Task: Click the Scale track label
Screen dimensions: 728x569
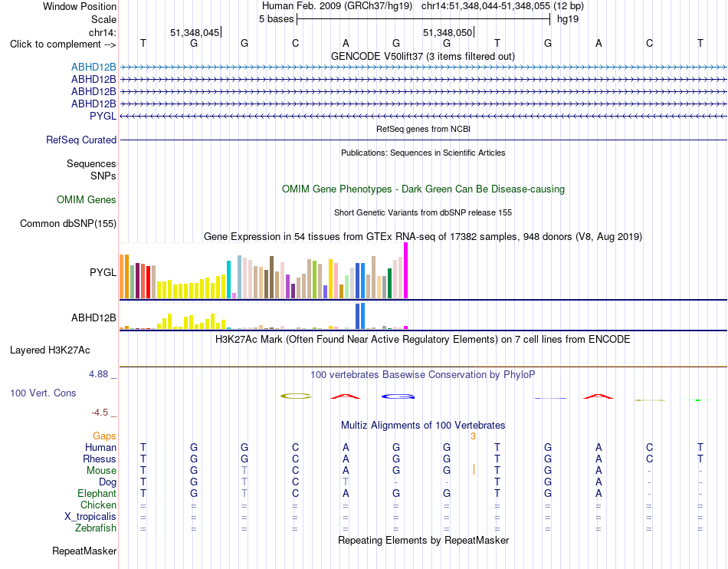Action: [x=103, y=19]
